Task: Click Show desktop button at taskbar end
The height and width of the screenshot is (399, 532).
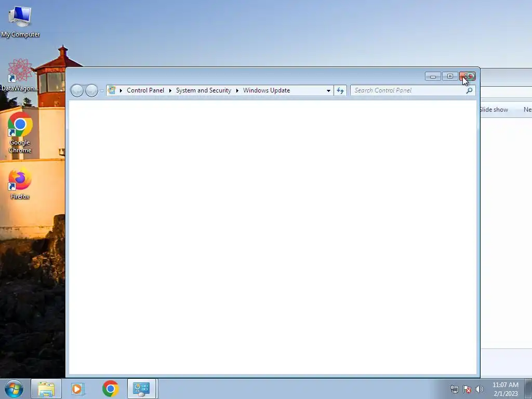Action: pyautogui.click(x=528, y=389)
